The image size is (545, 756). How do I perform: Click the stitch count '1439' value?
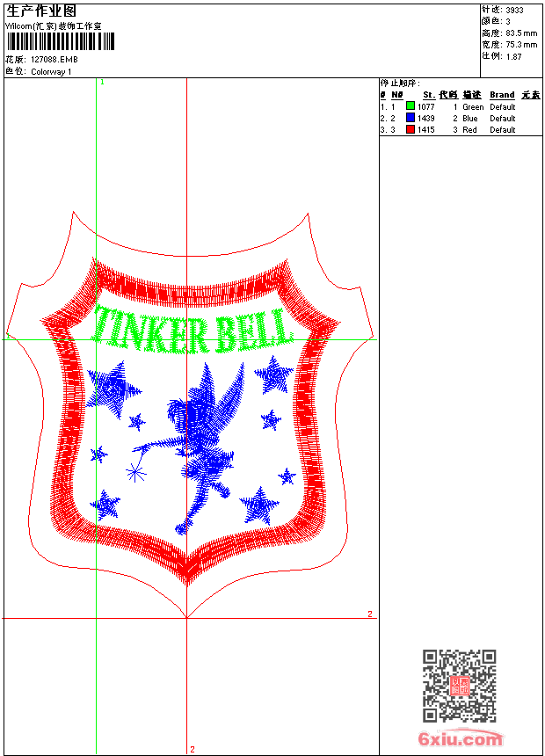(x=425, y=119)
